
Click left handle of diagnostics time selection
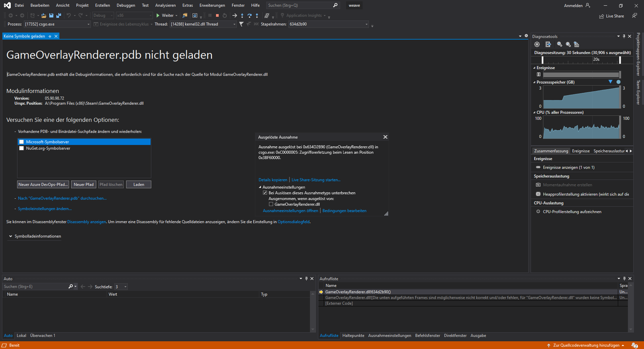542,60
